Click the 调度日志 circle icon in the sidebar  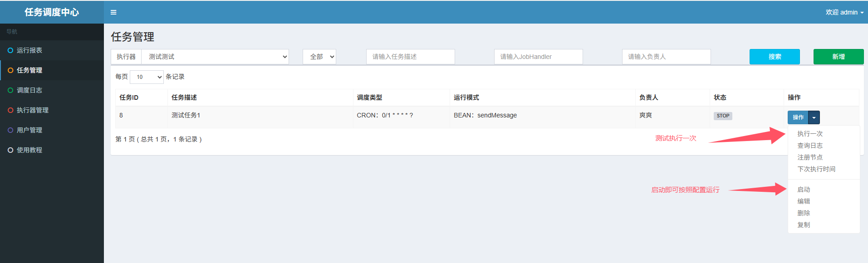tap(10, 90)
